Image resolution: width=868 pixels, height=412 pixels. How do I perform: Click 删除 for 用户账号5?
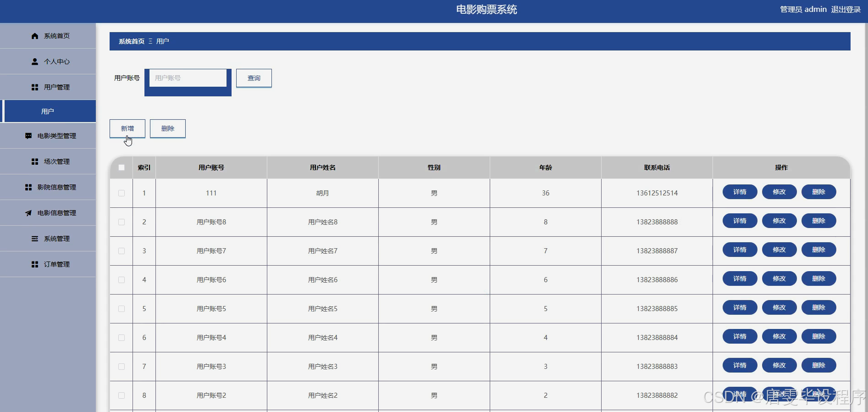point(819,307)
